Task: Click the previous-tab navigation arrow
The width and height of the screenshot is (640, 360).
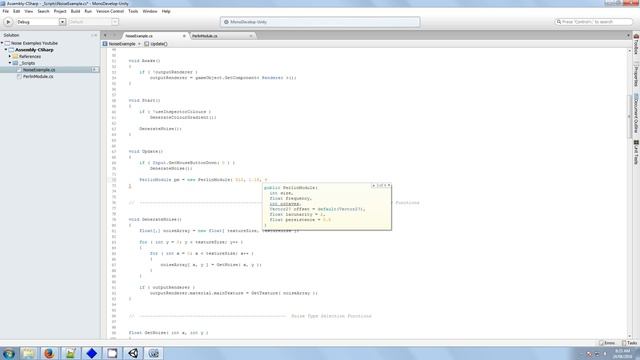Action: click(x=105, y=36)
